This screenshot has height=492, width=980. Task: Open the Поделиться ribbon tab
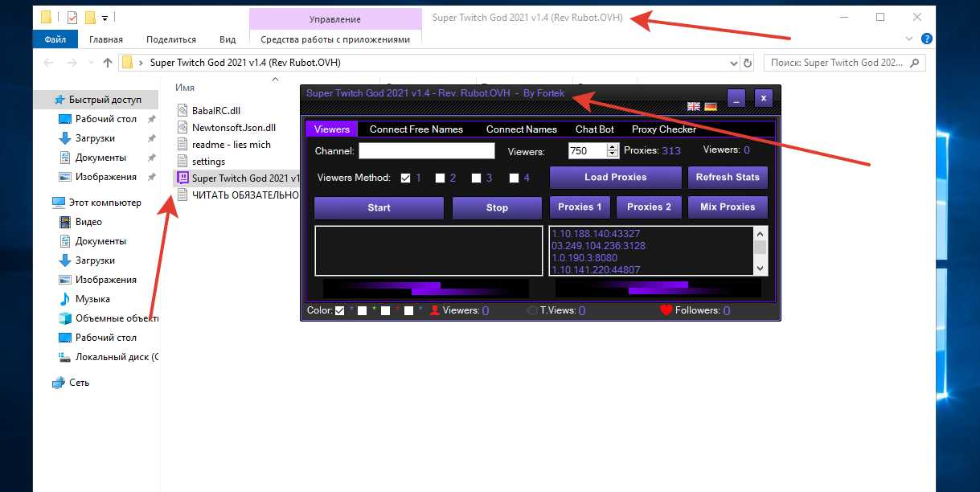171,39
